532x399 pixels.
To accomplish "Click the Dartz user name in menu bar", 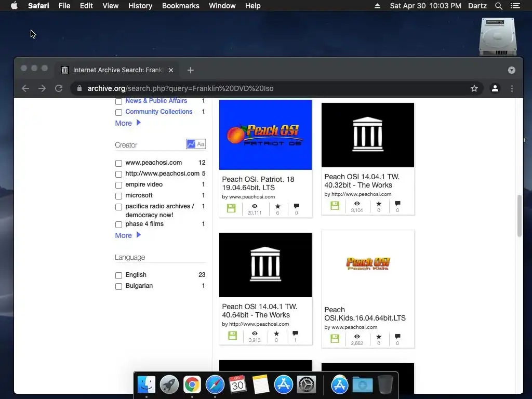I will pos(477,6).
